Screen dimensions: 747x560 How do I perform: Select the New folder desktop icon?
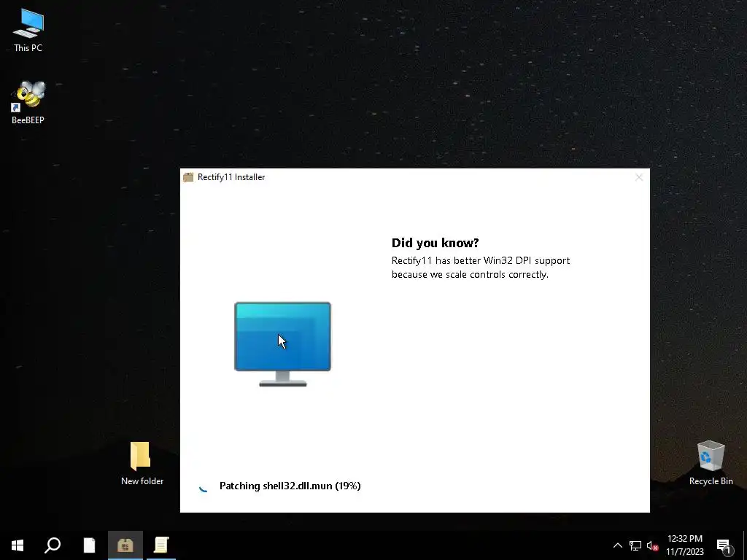(x=142, y=463)
